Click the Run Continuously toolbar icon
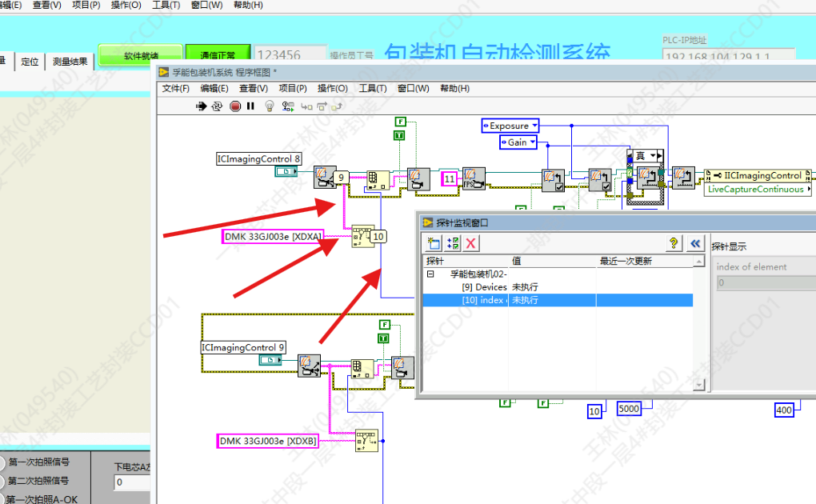 [x=217, y=106]
